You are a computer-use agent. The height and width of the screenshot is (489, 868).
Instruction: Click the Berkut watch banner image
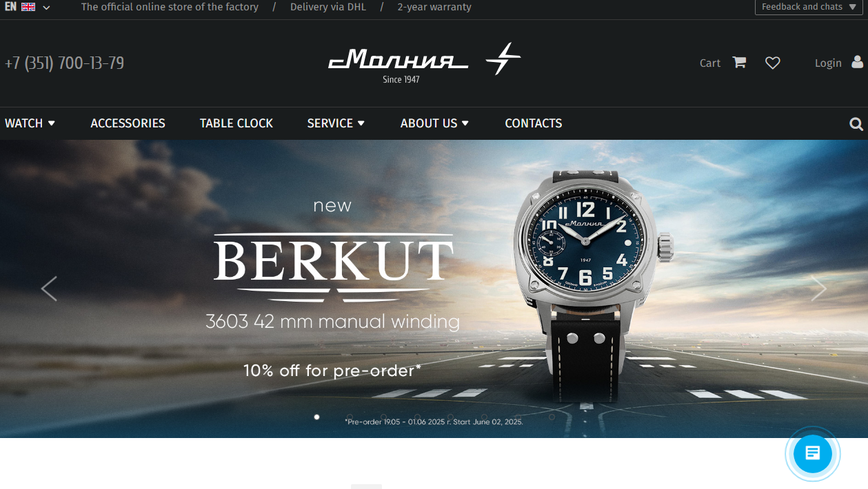434,289
